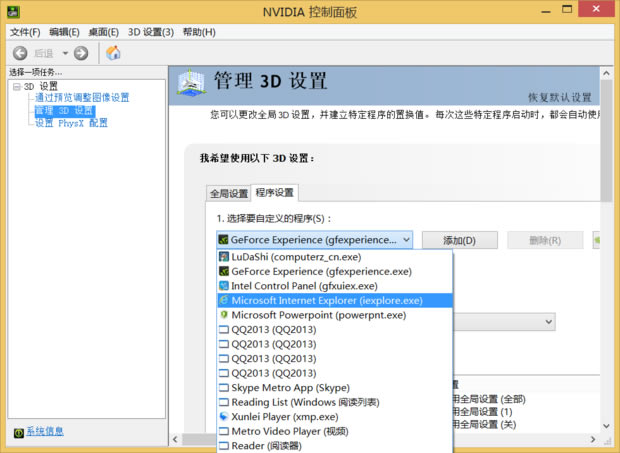Minimize the NVIDIA 控制面板 window
620x453 pixels.
(546, 10)
